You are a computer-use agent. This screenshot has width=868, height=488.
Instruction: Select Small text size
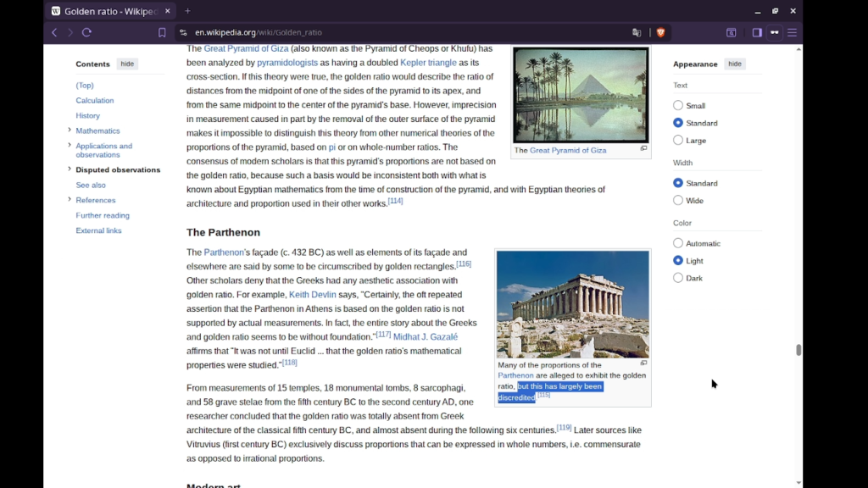[678, 105]
